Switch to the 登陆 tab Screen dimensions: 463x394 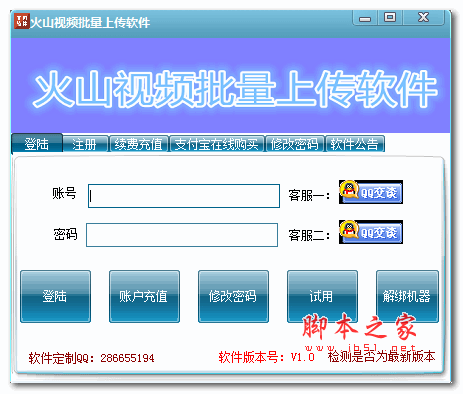[37, 143]
